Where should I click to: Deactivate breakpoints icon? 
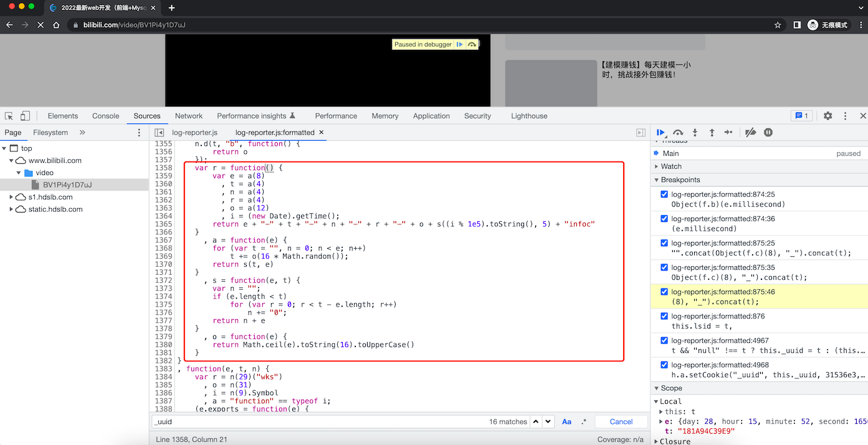point(751,132)
